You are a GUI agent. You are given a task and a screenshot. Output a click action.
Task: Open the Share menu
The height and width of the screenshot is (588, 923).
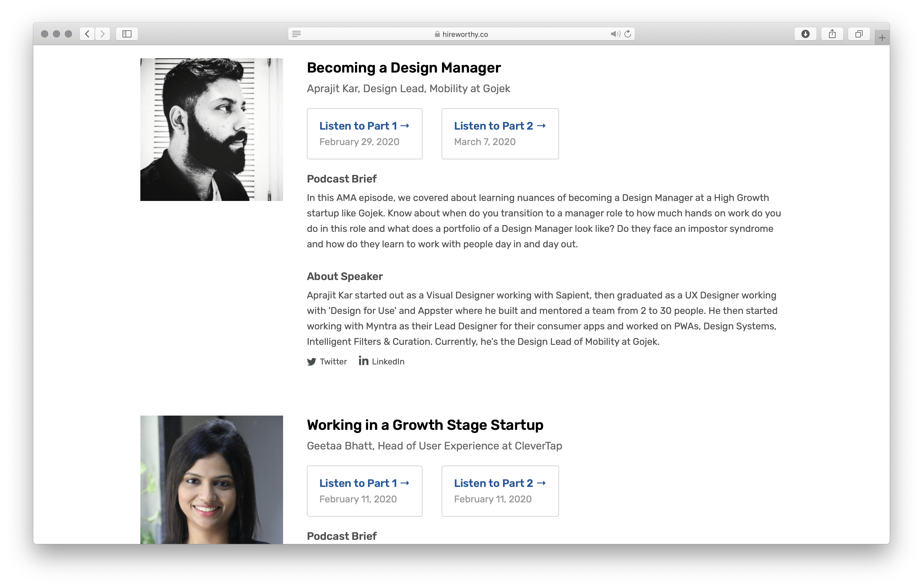coord(832,34)
